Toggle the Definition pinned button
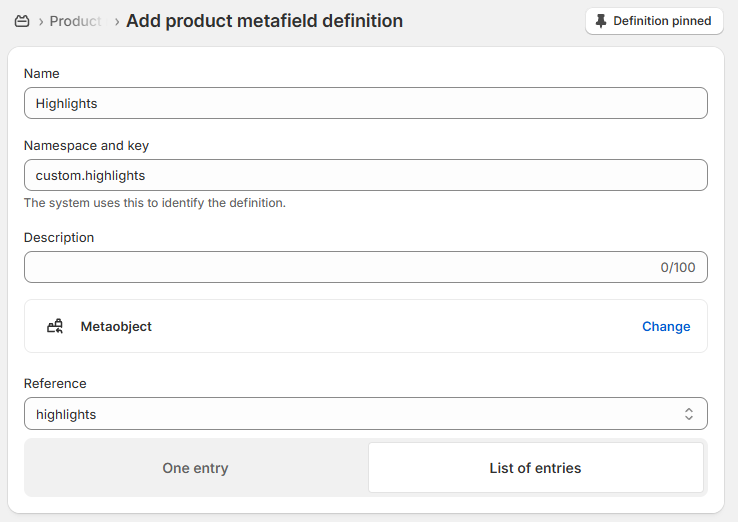The height and width of the screenshot is (522, 738). pos(654,21)
